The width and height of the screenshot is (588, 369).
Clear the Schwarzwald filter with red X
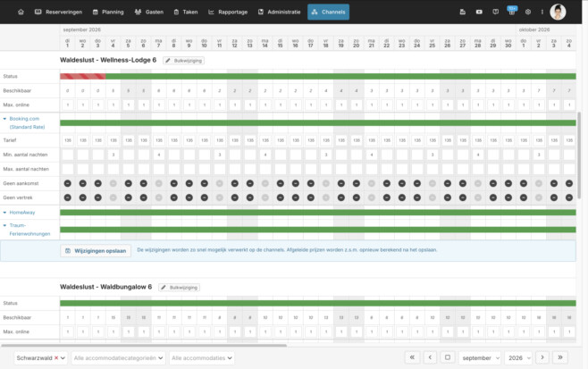pos(56,358)
